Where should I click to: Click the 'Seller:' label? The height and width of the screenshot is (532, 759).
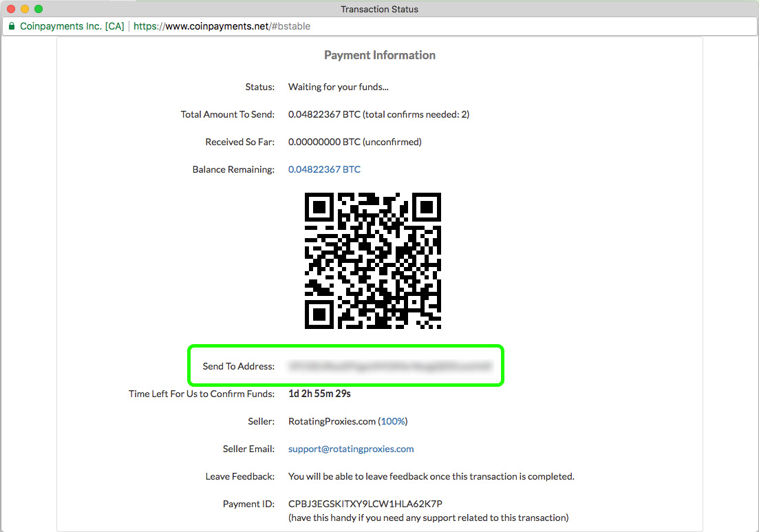(261, 421)
